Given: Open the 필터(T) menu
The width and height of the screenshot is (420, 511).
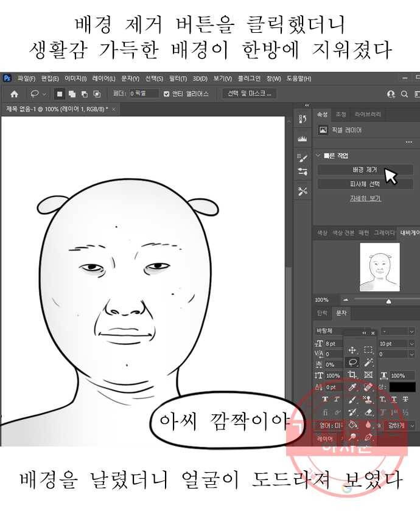Looking at the screenshot, I should point(178,78).
